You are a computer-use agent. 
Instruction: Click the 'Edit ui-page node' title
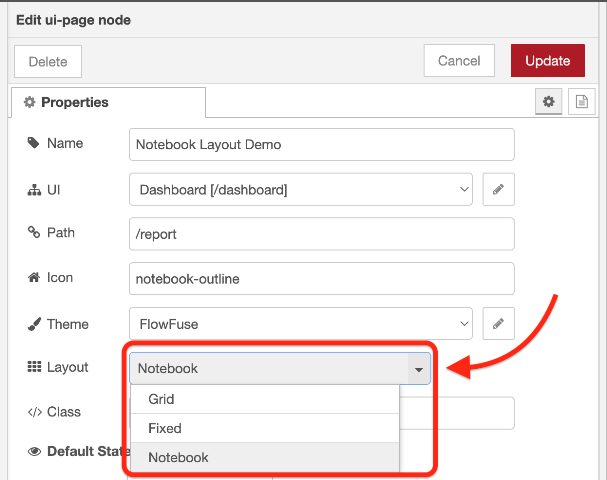coord(74,20)
